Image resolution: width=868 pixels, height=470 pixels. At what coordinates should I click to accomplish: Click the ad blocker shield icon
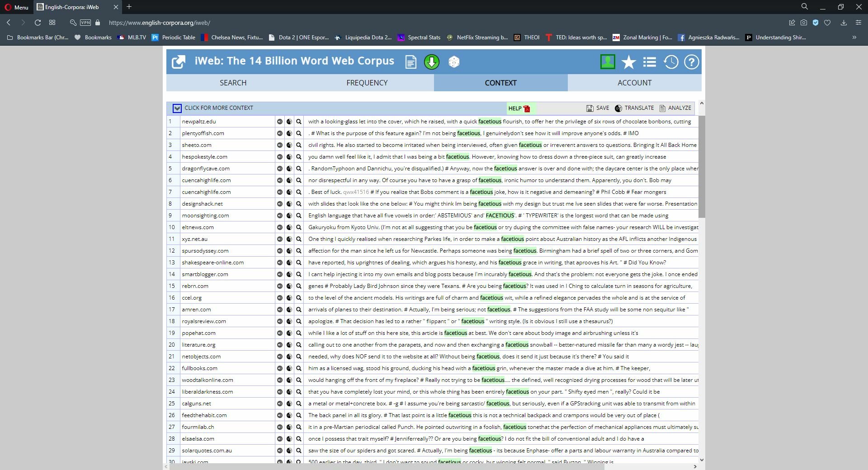pyautogui.click(x=816, y=23)
